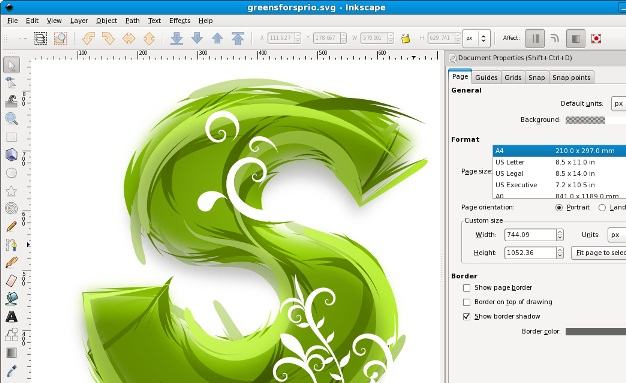Lower selection to bottom
The height and width of the screenshot is (383, 626).
click(176, 38)
